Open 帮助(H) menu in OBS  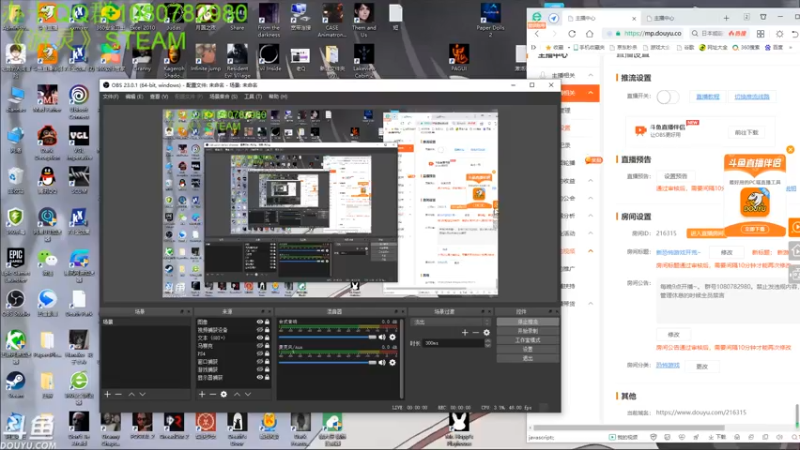click(x=278, y=96)
